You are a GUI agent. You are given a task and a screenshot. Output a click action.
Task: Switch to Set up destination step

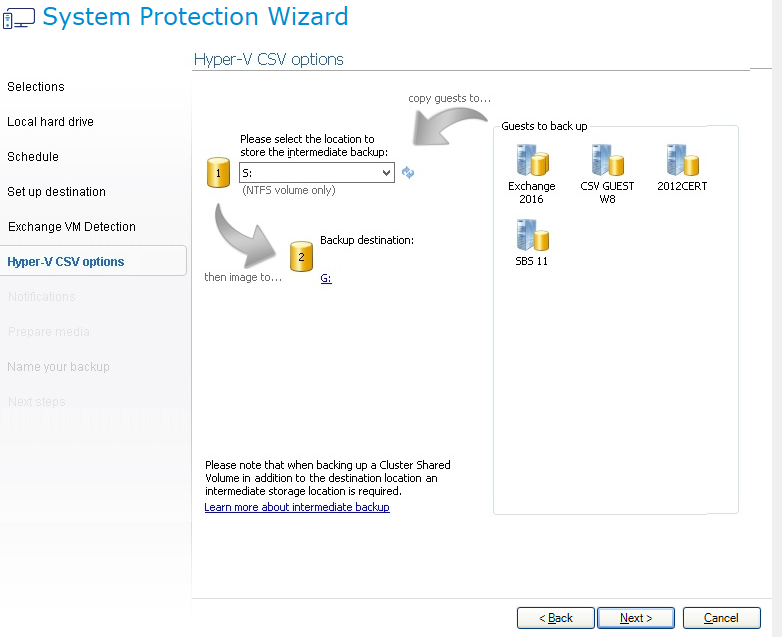pos(56,192)
